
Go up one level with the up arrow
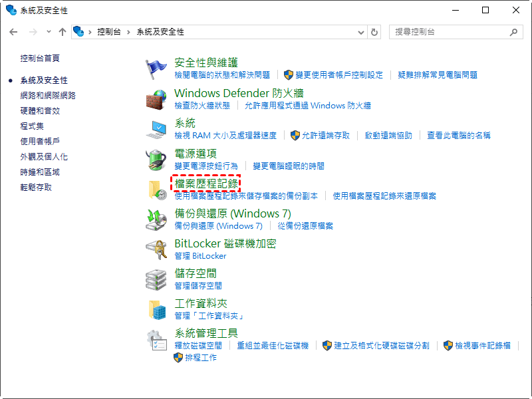pyautogui.click(x=62, y=32)
